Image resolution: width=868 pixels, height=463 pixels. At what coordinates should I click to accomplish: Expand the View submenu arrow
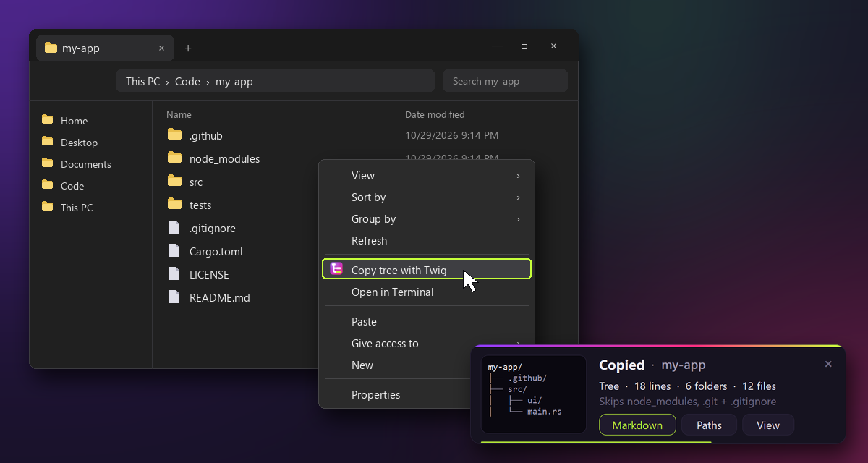(518, 176)
